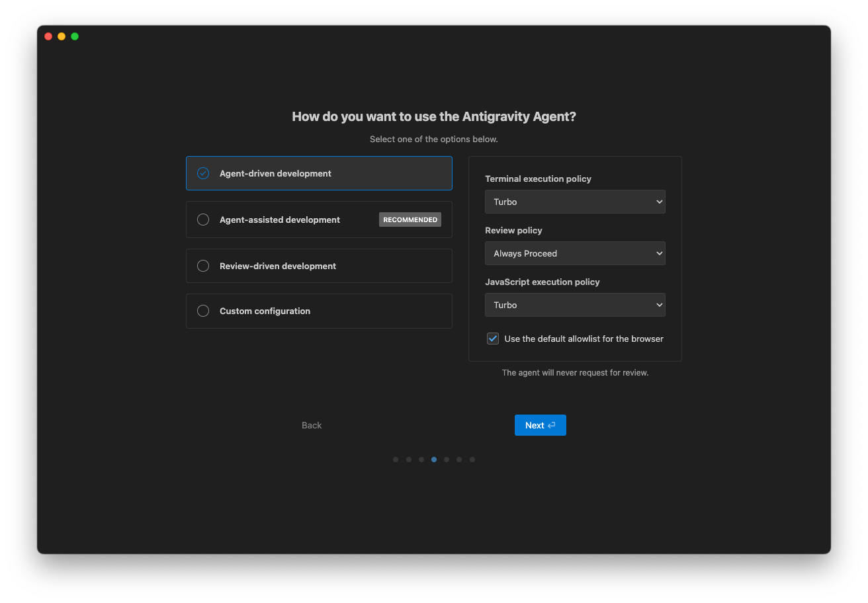Jump to the last onboarding step dot
The height and width of the screenshot is (603, 868).
pos(472,460)
